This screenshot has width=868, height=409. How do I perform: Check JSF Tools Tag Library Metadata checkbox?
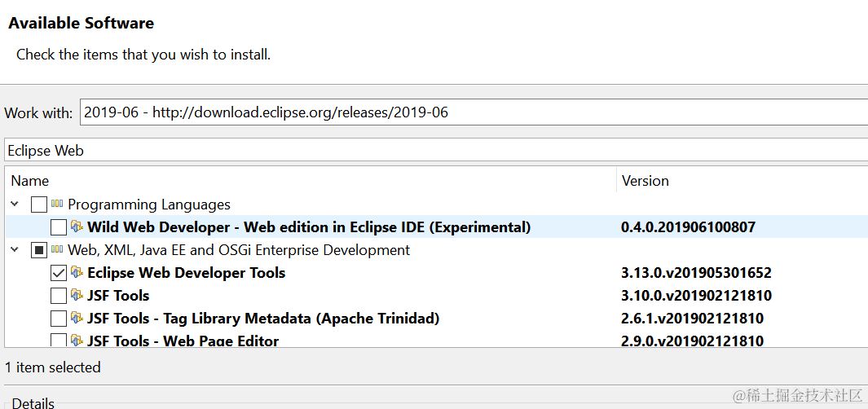click(58, 319)
